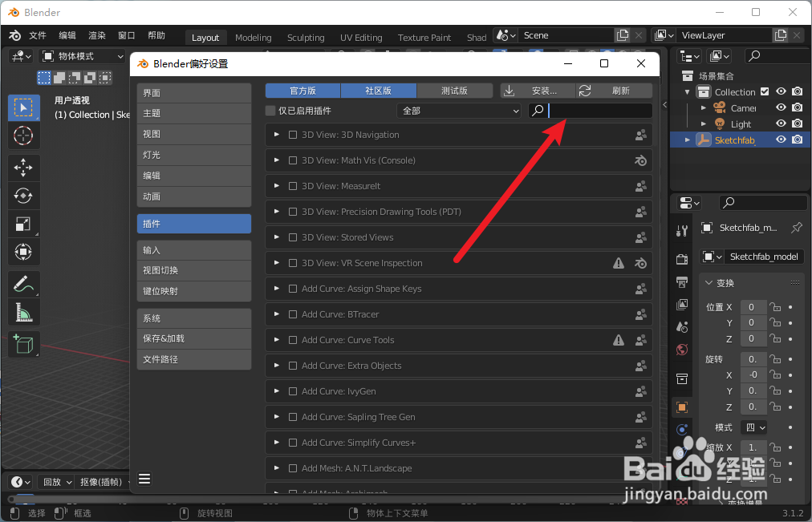The width and height of the screenshot is (812, 522).
Task: Select the Move tool
Action: pos(23,168)
